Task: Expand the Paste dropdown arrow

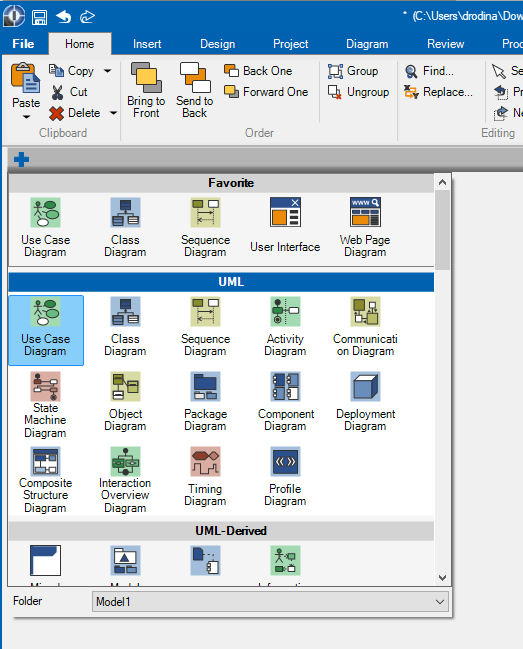Action: (26, 117)
